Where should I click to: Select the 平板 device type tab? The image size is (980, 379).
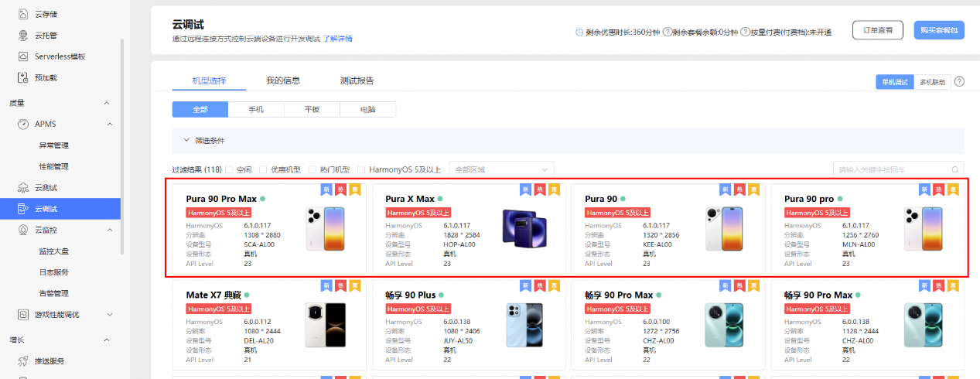click(x=312, y=110)
